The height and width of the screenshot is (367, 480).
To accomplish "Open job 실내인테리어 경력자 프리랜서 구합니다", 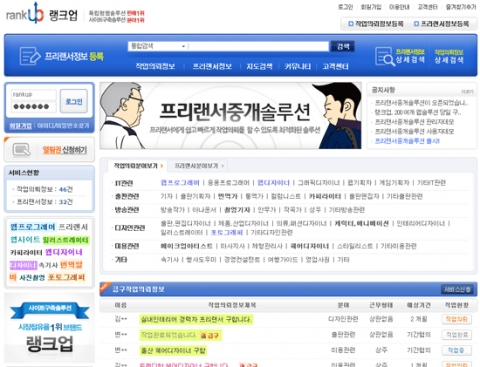I will point(196,319).
